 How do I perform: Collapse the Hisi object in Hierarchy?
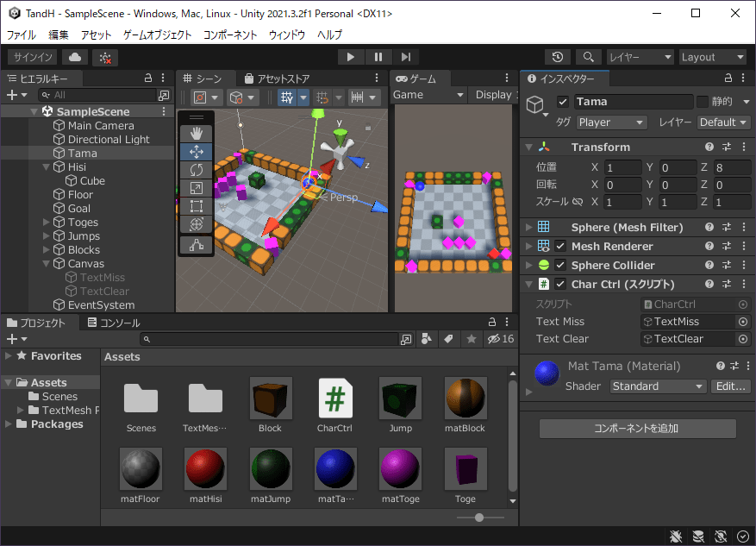(47, 166)
